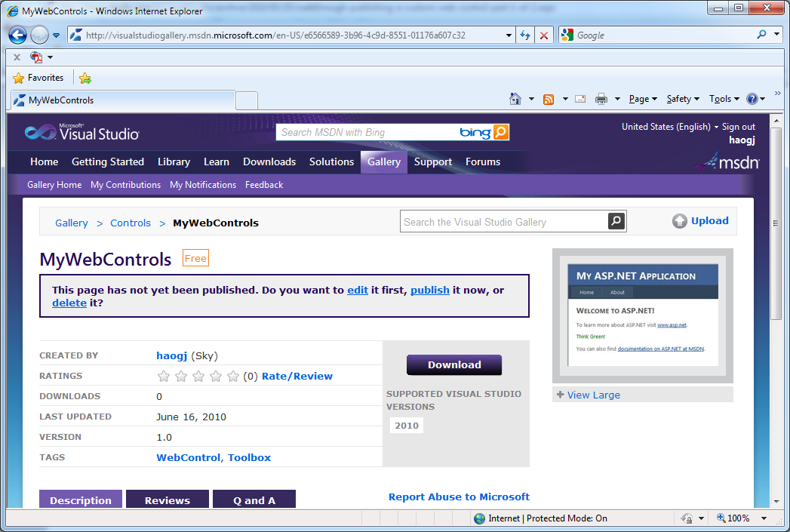The height and width of the screenshot is (532, 790).
Task: Click the first rating star
Action: click(x=164, y=377)
